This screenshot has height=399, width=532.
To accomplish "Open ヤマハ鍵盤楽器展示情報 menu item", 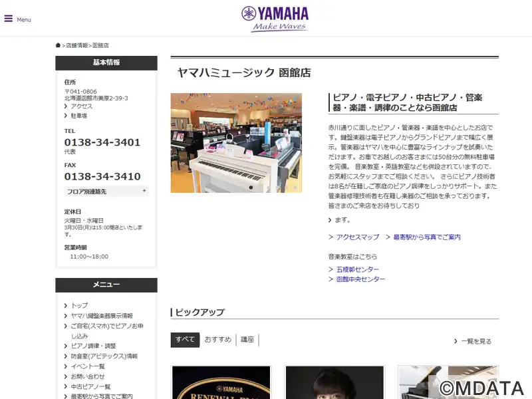I will 102,315.
